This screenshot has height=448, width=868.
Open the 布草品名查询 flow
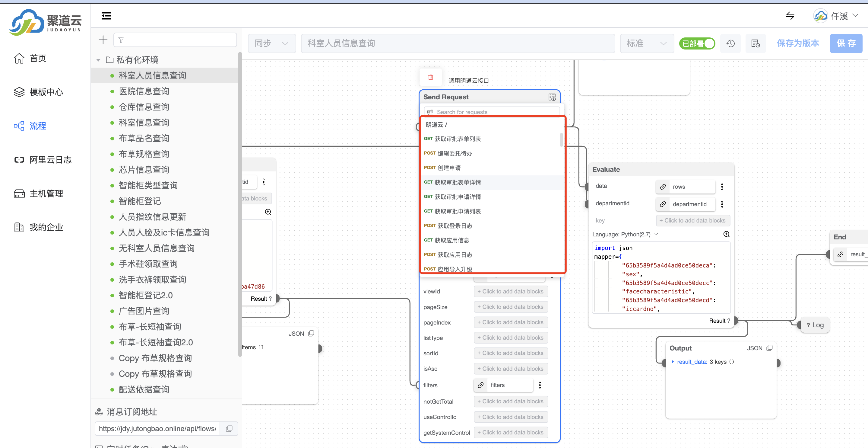144,138
